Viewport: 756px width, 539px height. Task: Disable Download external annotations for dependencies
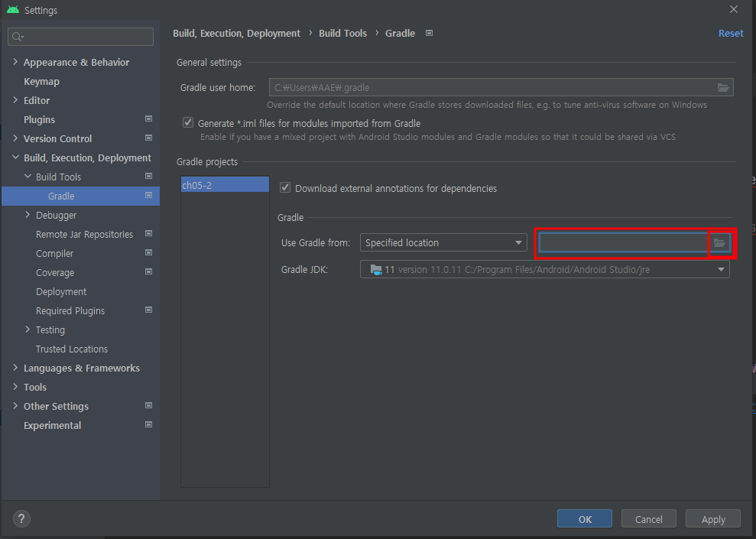[x=284, y=188]
